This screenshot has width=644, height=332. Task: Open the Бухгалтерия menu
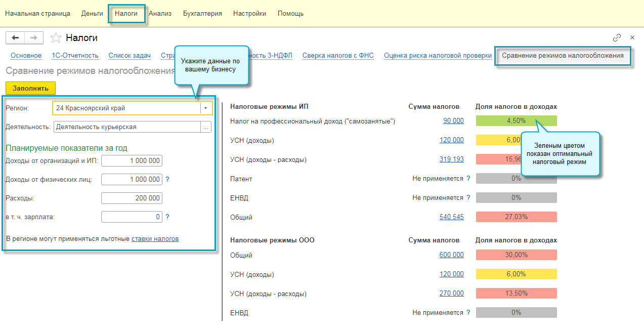202,14
